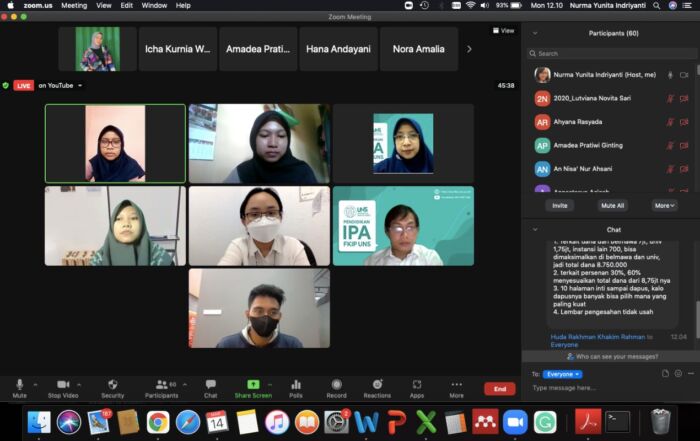Screen dimensions: 700x441
Task: Click the Mute All button
Action: coord(612,205)
